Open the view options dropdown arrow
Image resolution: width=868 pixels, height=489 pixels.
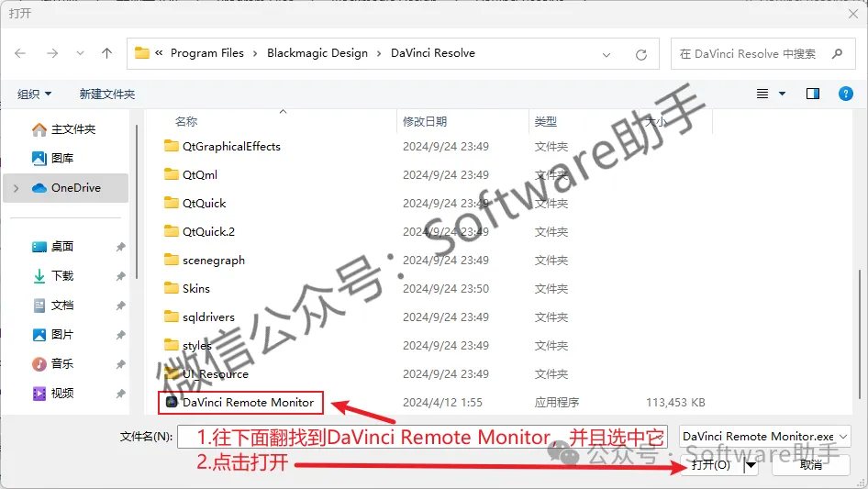(x=782, y=94)
